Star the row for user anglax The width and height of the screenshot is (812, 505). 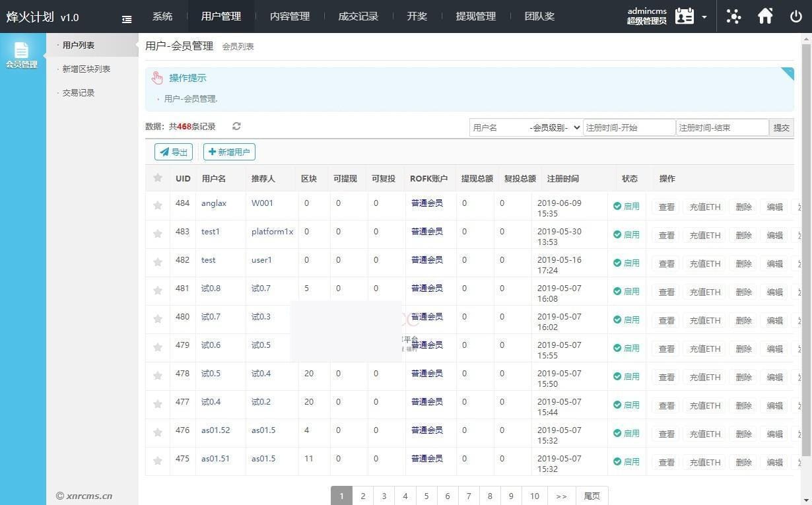point(158,205)
